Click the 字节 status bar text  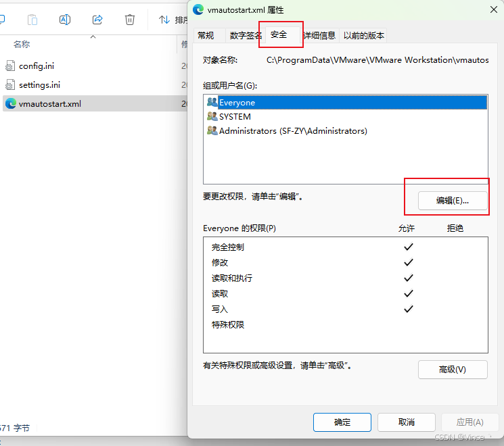point(21,428)
